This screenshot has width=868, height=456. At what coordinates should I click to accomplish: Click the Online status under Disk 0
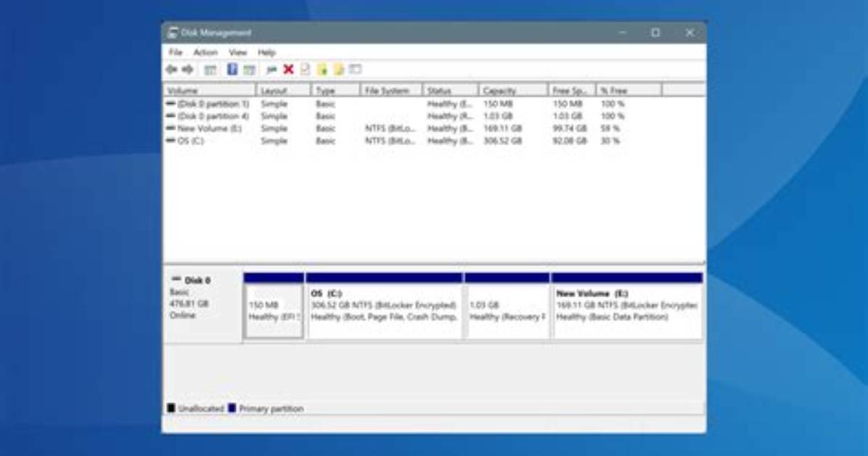click(182, 315)
